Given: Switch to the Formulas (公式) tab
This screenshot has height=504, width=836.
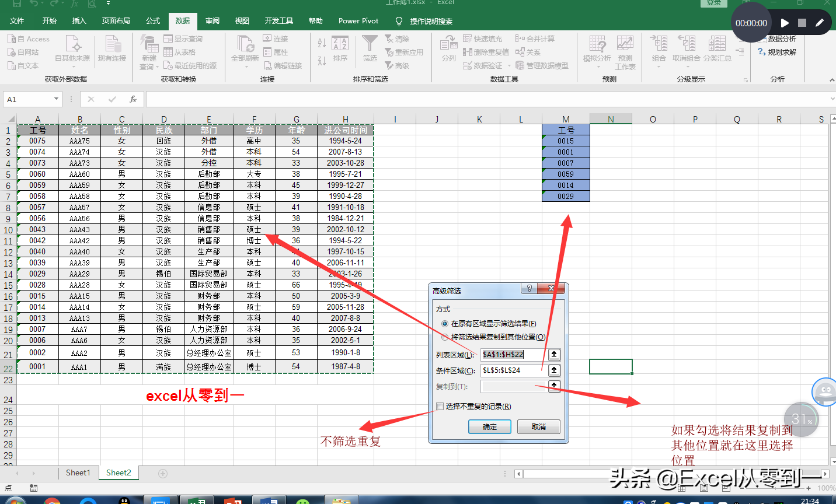Looking at the screenshot, I should 153,21.
